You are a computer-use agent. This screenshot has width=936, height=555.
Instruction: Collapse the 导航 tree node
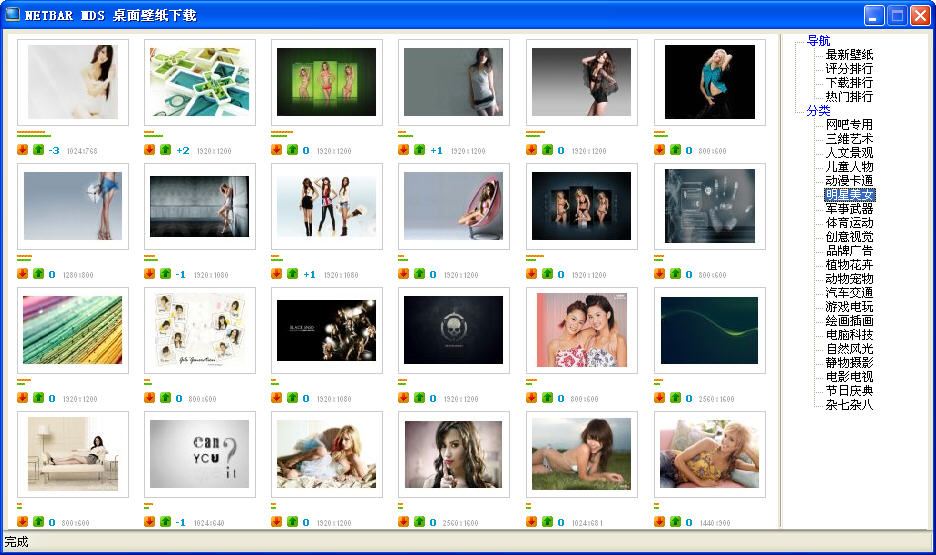point(818,41)
